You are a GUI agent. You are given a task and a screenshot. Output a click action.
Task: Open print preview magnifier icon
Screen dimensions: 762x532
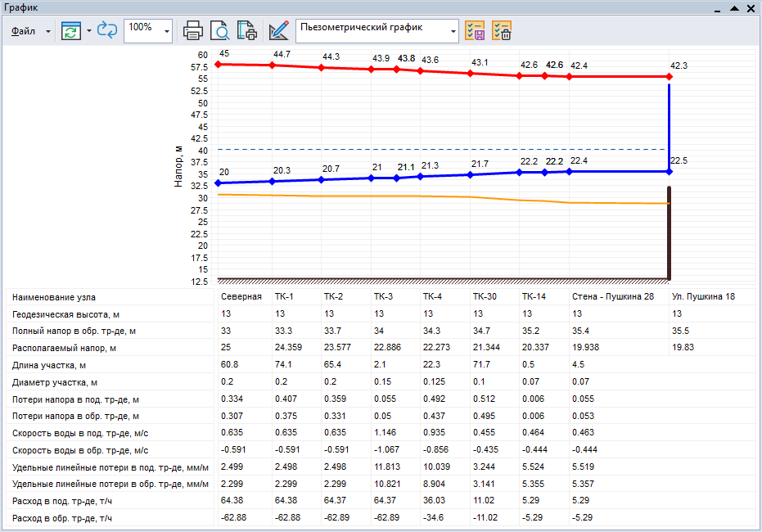pos(219,32)
